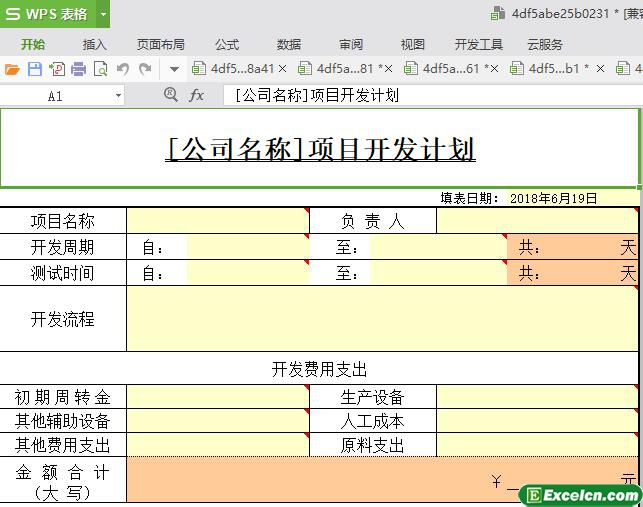Click the Redo arrow icon

tap(145, 69)
